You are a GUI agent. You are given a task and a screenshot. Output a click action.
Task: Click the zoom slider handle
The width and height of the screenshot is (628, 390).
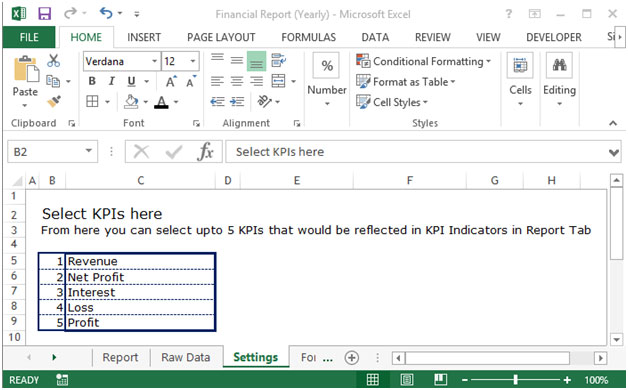click(x=516, y=380)
